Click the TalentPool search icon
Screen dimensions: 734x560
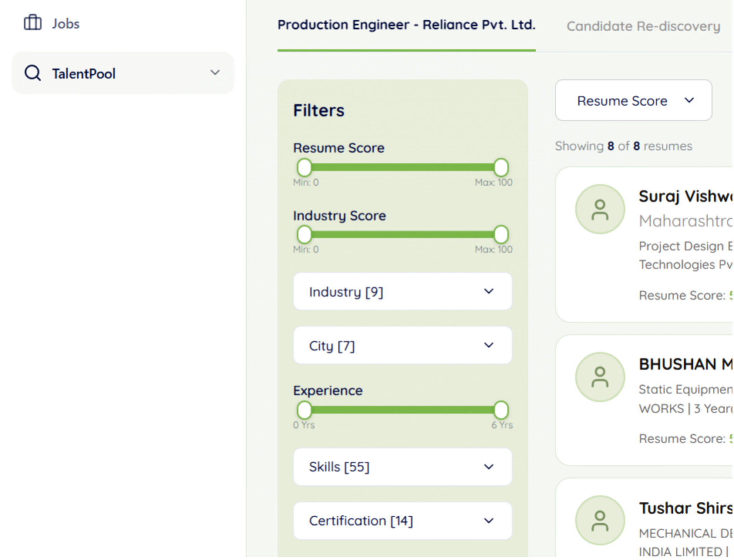pyautogui.click(x=33, y=73)
